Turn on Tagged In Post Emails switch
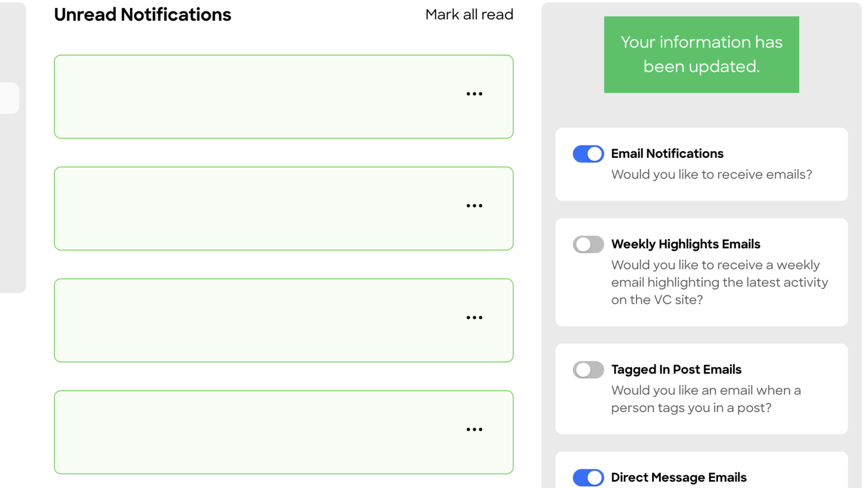Image resolution: width=868 pixels, height=488 pixels. tap(588, 370)
